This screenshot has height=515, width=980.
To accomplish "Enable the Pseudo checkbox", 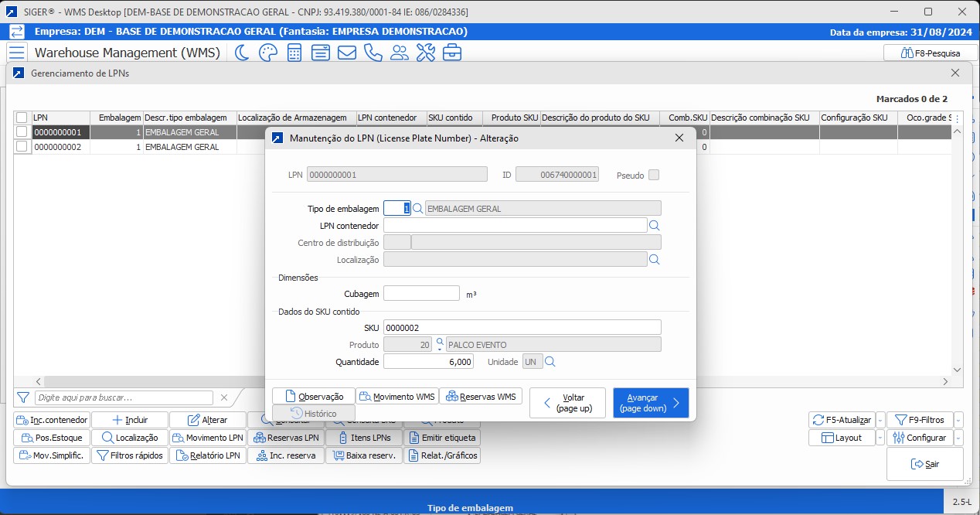I will (x=654, y=175).
